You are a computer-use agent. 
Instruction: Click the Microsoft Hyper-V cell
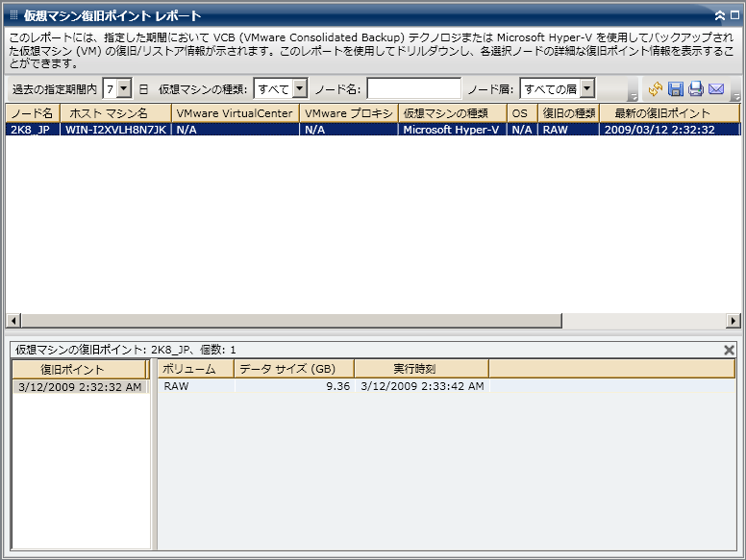453,130
